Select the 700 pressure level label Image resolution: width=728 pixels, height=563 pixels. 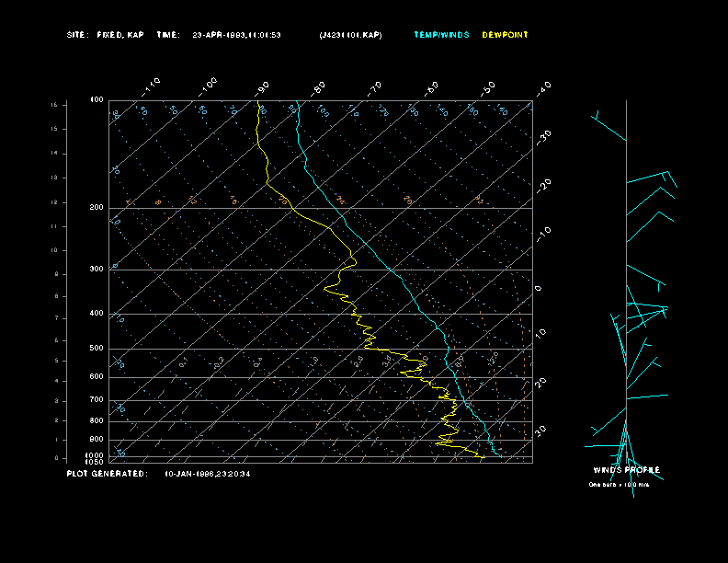[x=97, y=400]
